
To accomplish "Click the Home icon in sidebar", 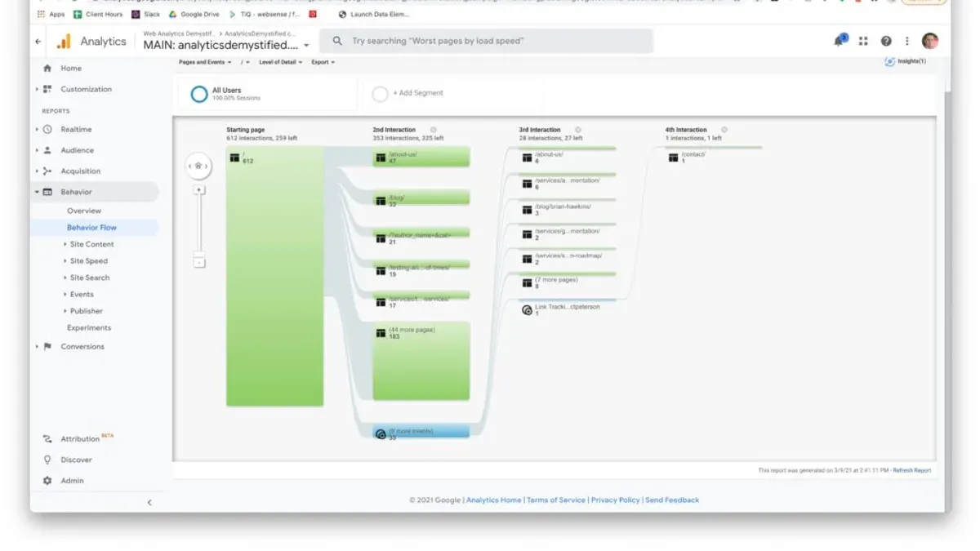I will pyautogui.click(x=47, y=69).
